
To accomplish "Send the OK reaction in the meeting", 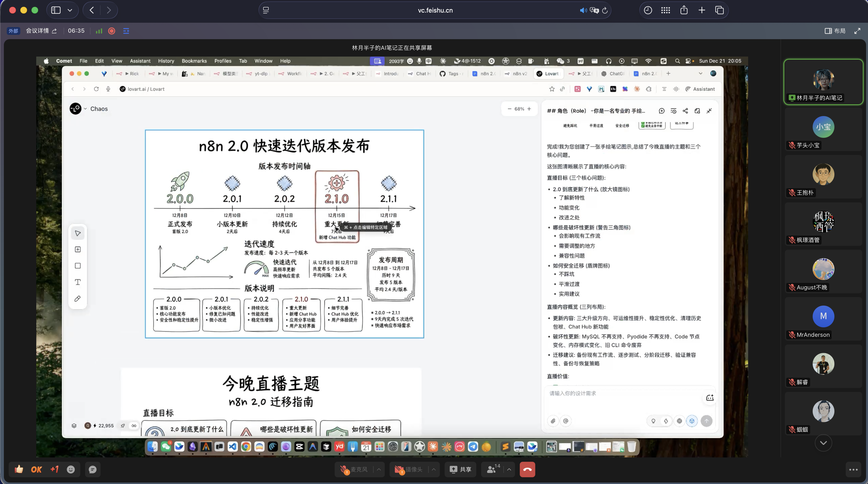I will [x=36, y=469].
